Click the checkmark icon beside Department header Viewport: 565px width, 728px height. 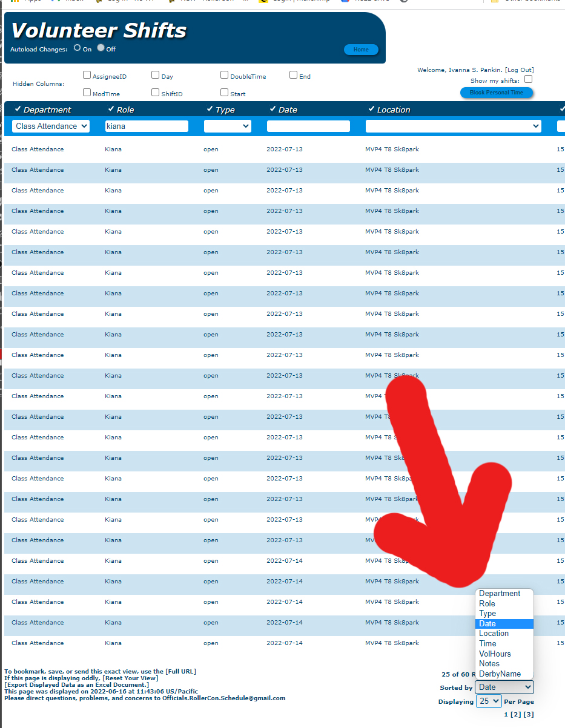(x=18, y=109)
